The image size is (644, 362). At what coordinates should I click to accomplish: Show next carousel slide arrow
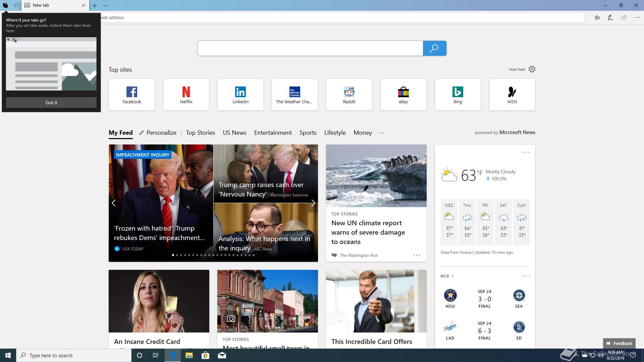[x=313, y=203]
